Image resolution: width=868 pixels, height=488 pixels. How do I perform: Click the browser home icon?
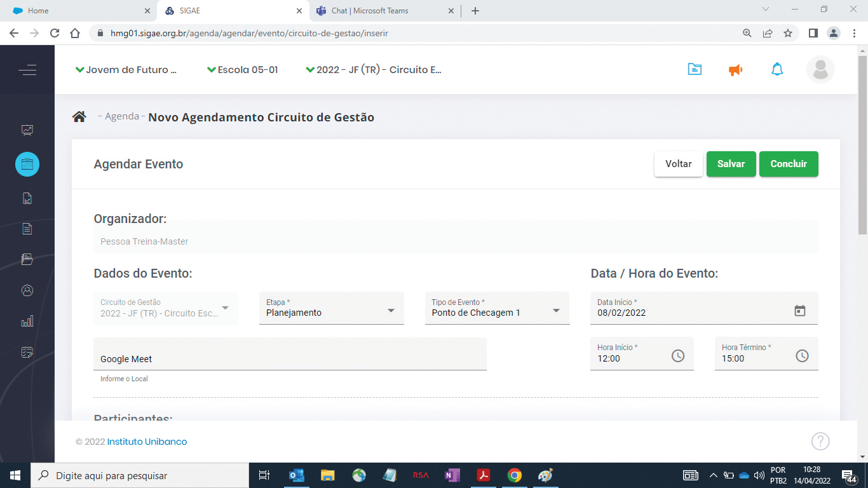pyautogui.click(x=75, y=33)
